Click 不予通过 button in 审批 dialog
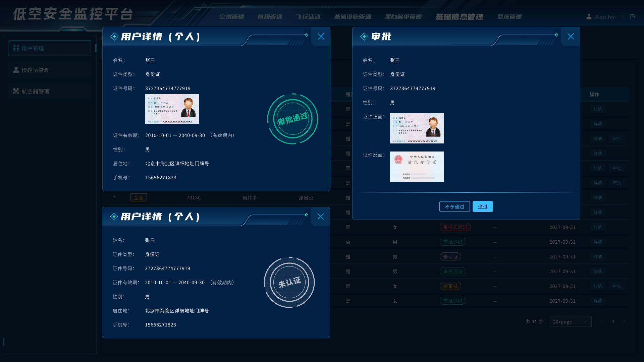 (x=454, y=206)
